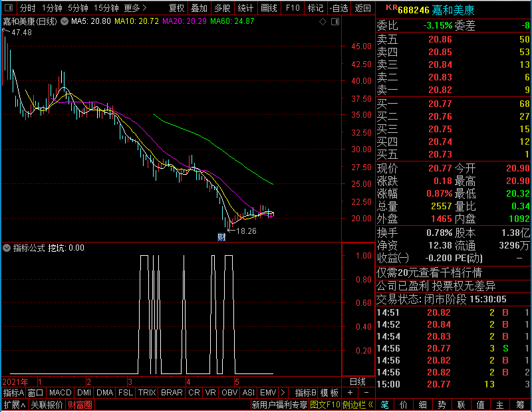532x412 pixels.
Task: Switch to the 分时 intraday view
Action: (x=27, y=8)
